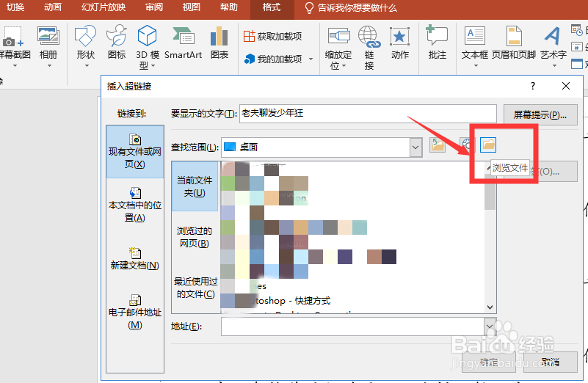Click the OK button in the dialog

click(489, 362)
